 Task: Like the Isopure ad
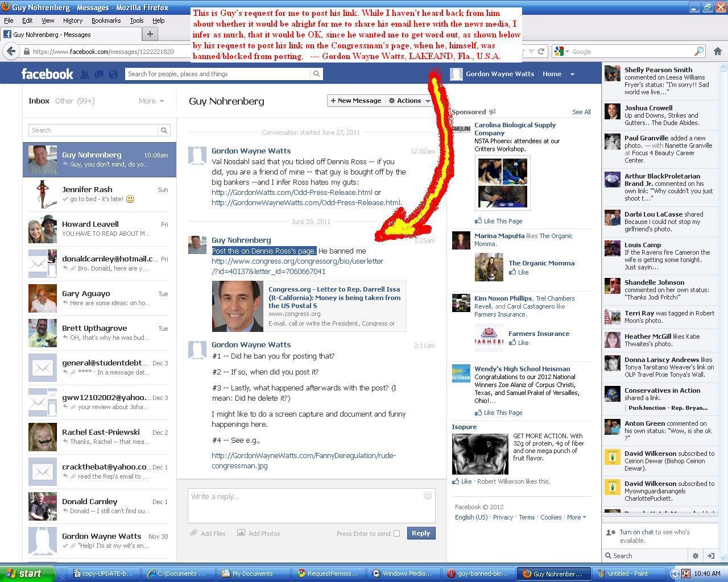pos(462,481)
